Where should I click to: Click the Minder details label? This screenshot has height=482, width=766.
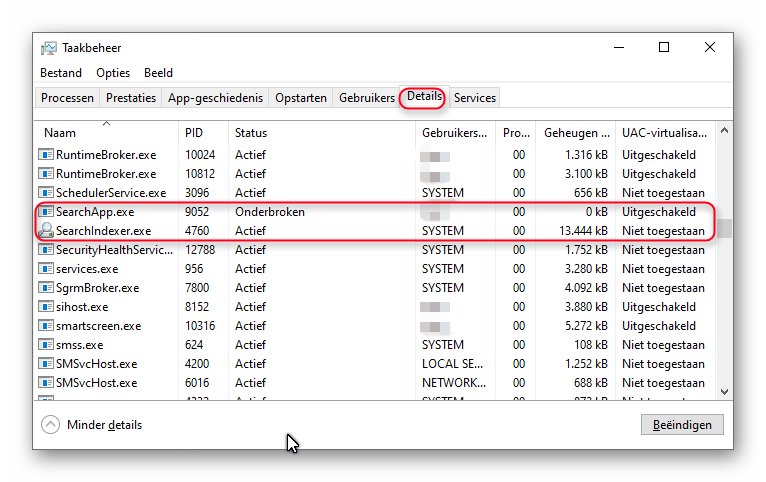click(x=105, y=425)
